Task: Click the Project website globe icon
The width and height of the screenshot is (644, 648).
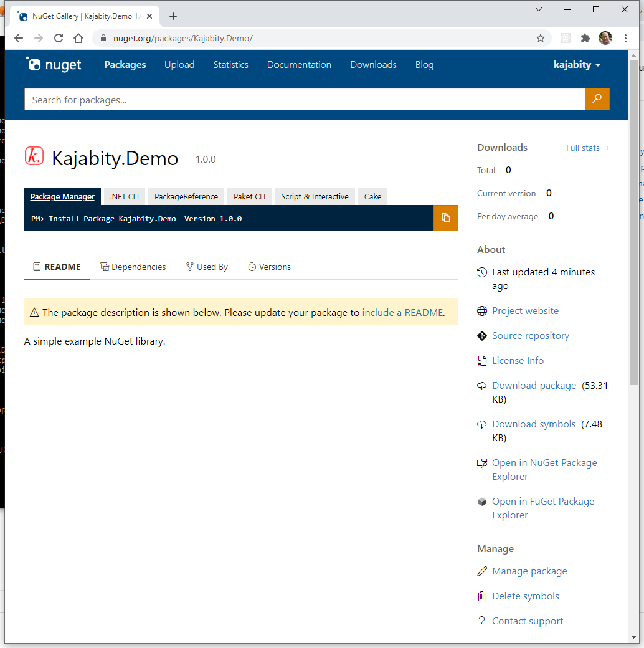Action: 481,310
